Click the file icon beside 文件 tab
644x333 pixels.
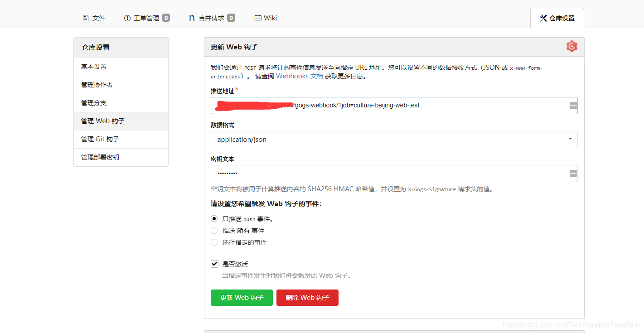coord(85,18)
